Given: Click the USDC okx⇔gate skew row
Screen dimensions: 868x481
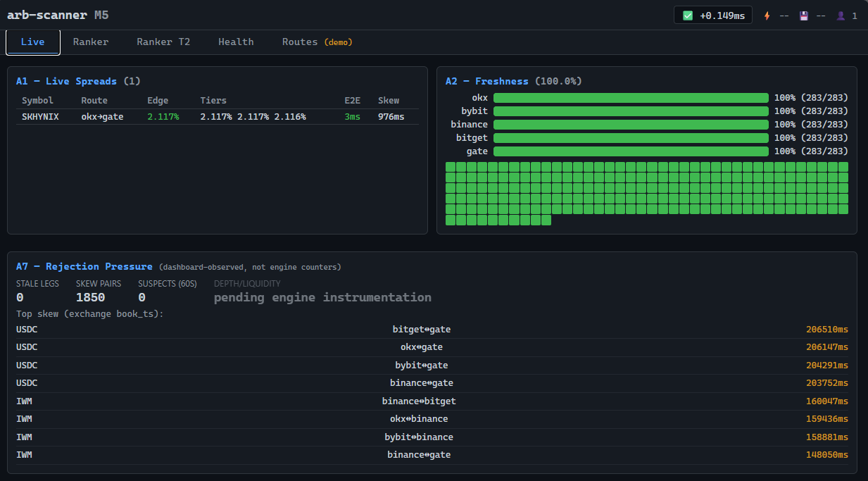Looking at the screenshot, I should tap(432, 347).
